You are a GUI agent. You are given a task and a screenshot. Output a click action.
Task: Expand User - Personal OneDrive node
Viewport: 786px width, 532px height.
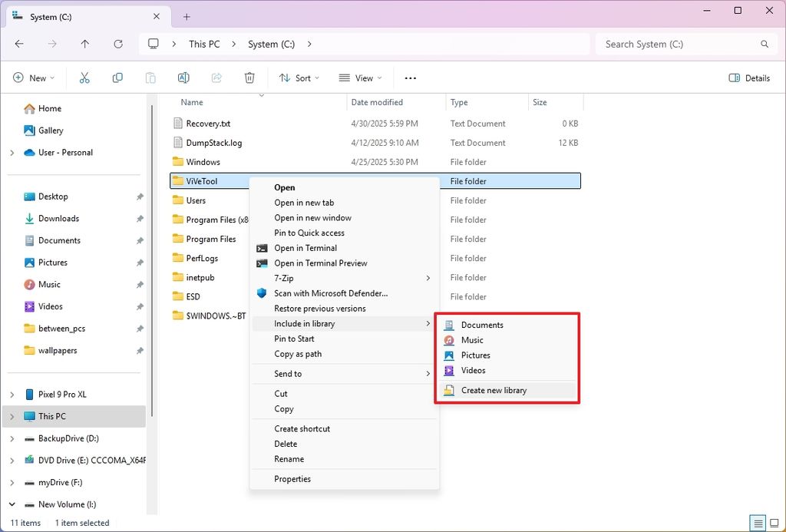point(12,153)
